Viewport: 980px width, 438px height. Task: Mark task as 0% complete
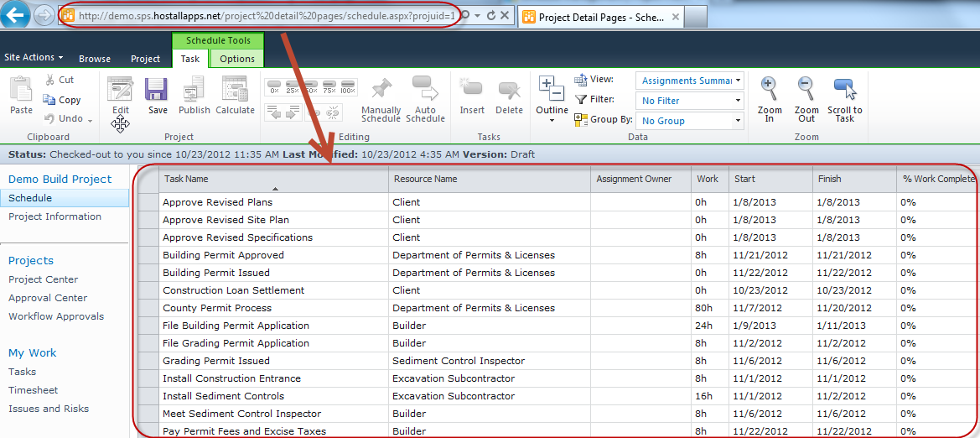pos(274,86)
